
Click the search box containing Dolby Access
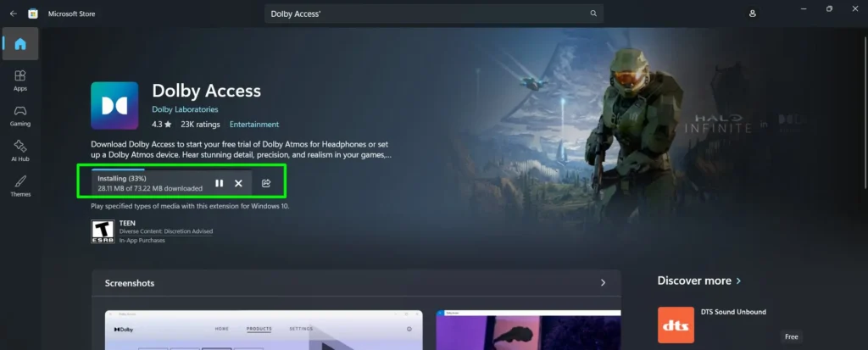coord(424,14)
